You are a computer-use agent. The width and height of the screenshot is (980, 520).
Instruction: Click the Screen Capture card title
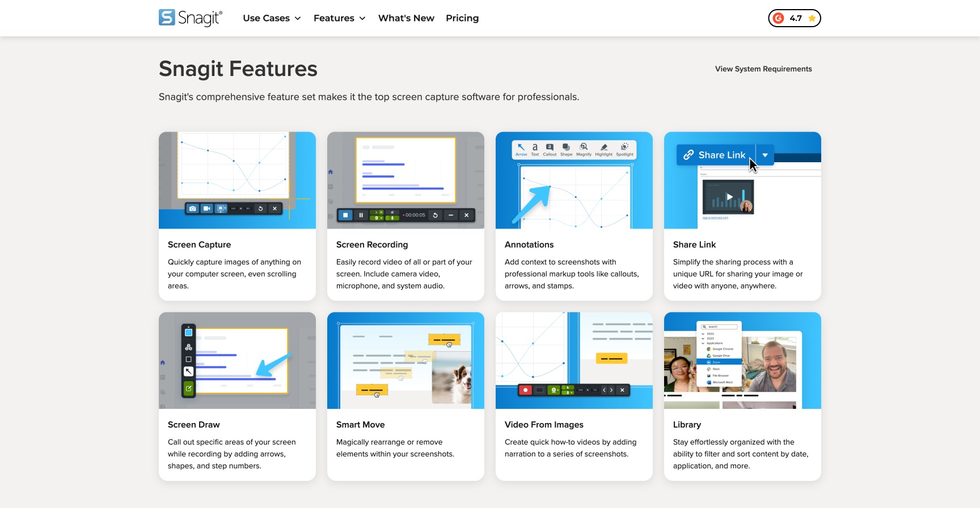199,244
